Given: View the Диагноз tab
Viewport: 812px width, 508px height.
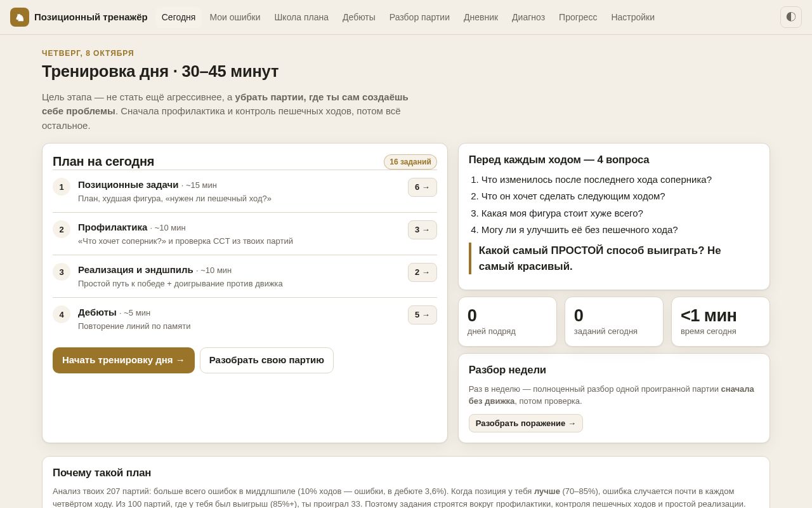Looking at the screenshot, I should (x=528, y=17).
